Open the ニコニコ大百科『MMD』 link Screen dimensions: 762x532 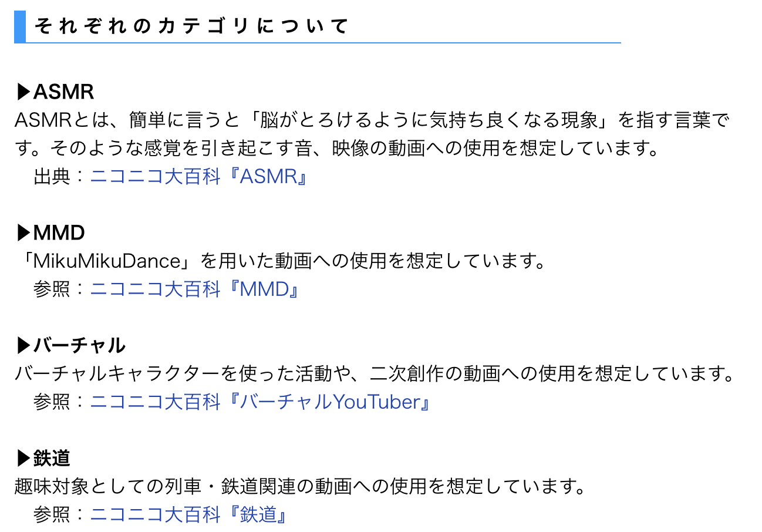(x=195, y=289)
